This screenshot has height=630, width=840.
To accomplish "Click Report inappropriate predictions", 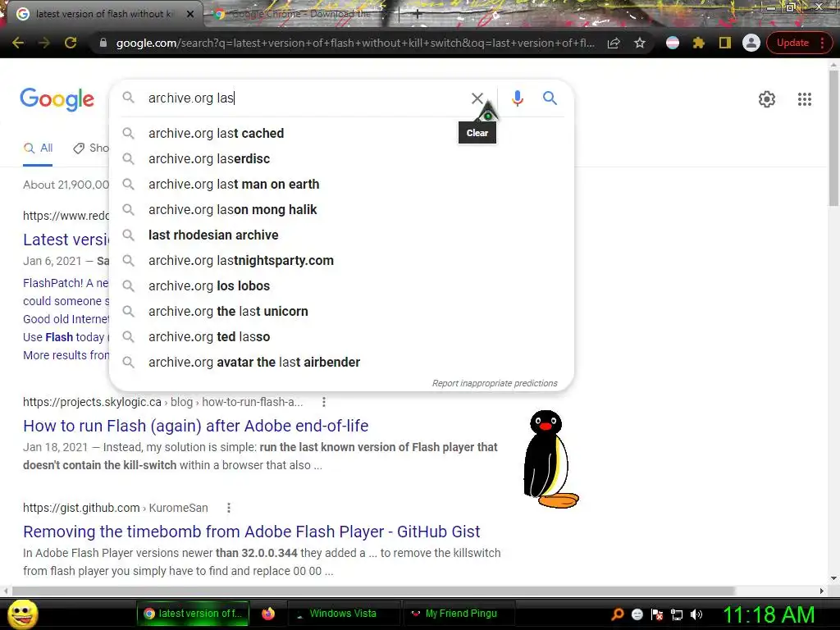I will click(495, 383).
